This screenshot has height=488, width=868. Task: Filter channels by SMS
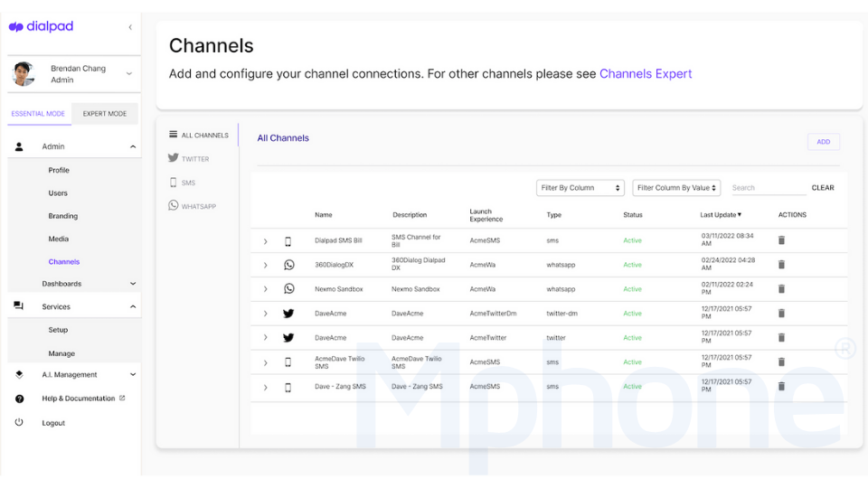(x=182, y=183)
